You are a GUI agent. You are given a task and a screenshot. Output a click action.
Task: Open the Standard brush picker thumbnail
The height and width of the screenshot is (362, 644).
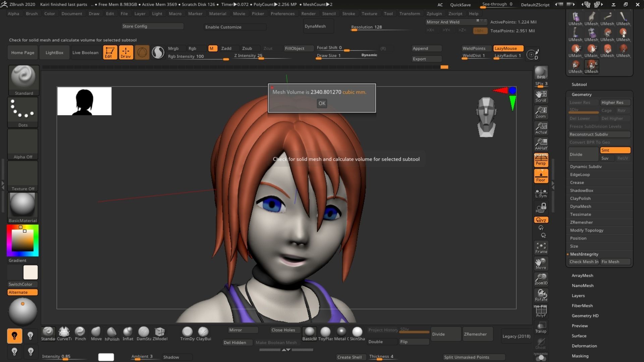(x=23, y=80)
